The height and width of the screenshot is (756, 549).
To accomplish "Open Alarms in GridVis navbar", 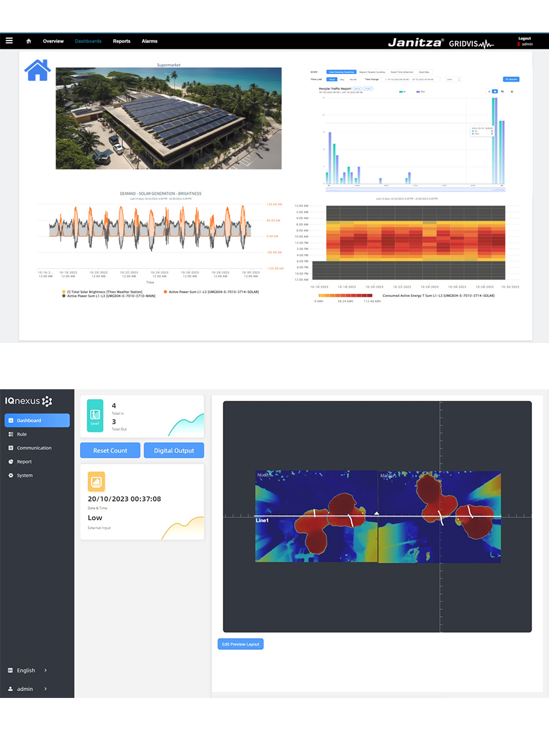I will (150, 41).
